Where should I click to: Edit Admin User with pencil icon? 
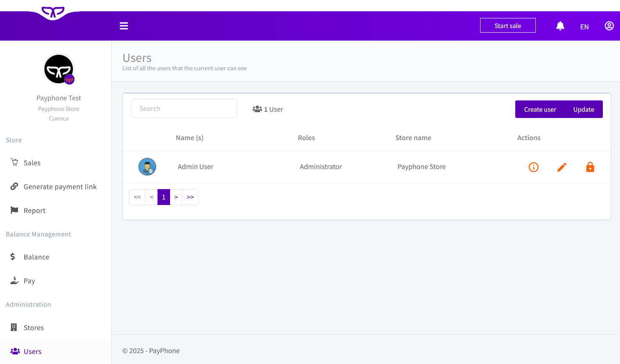[562, 167]
